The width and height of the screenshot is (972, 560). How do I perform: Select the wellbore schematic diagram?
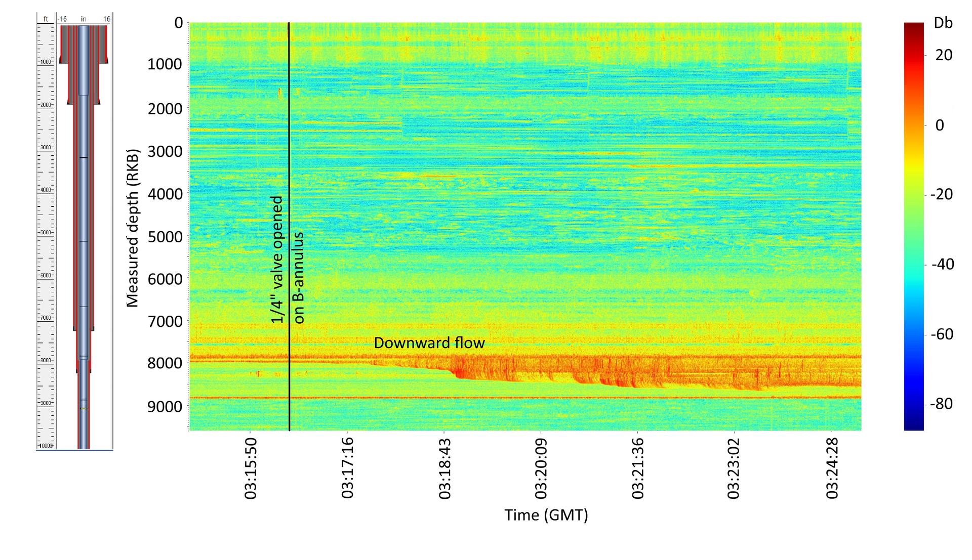pyautogui.click(x=84, y=228)
